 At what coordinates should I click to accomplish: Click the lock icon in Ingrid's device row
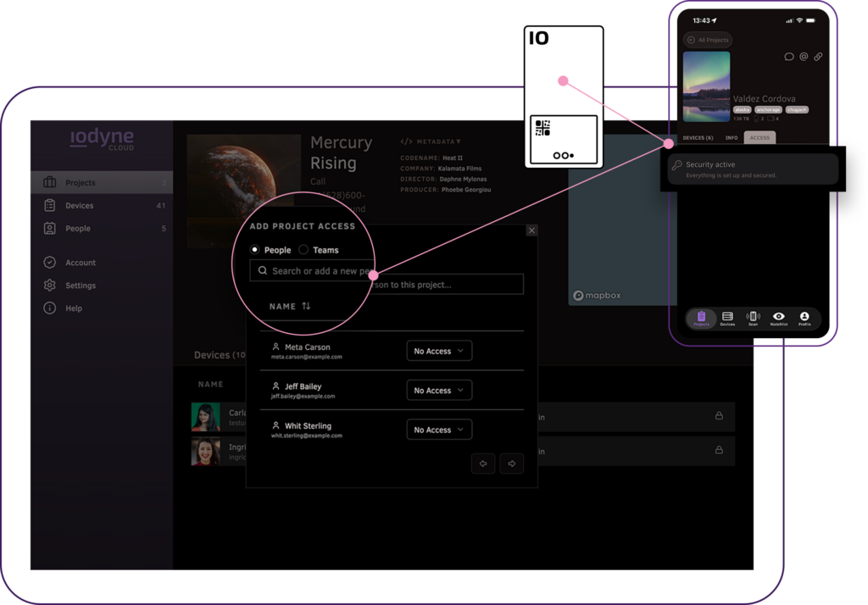pos(719,450)
